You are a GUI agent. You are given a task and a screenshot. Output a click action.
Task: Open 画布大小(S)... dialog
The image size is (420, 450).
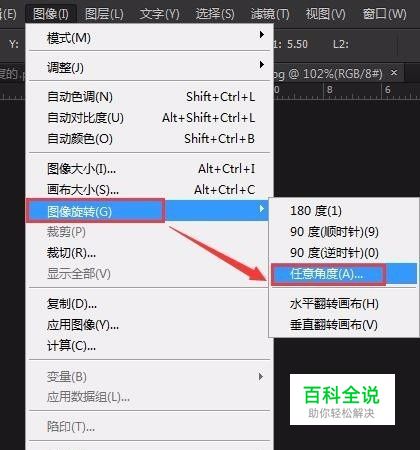pyautogui.click(x=149, y=190)
